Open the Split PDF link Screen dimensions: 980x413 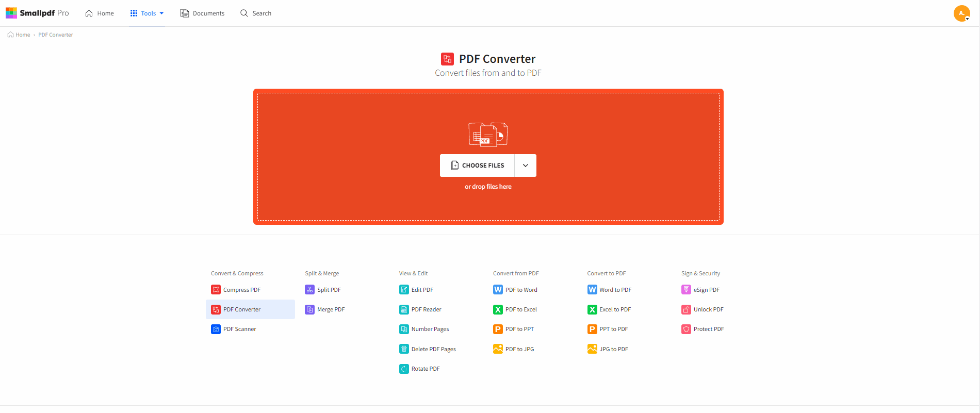(x=329, y=290)
